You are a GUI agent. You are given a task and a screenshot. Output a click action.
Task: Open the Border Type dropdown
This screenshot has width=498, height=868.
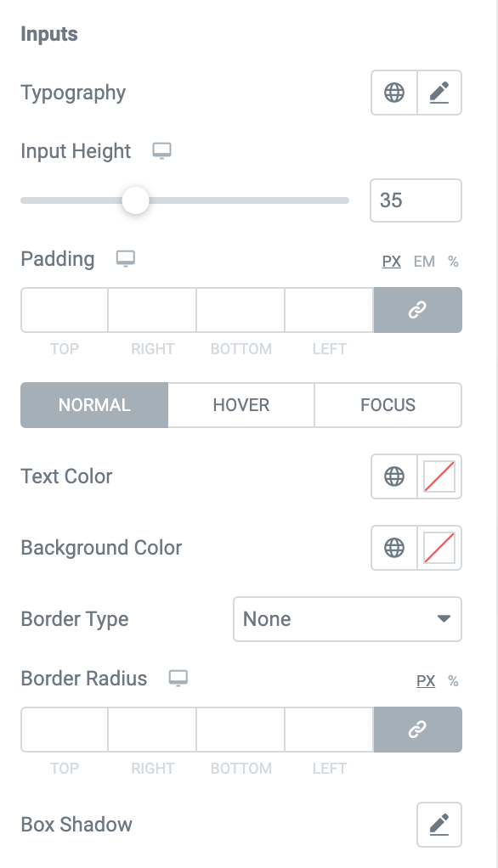[347, 619]
